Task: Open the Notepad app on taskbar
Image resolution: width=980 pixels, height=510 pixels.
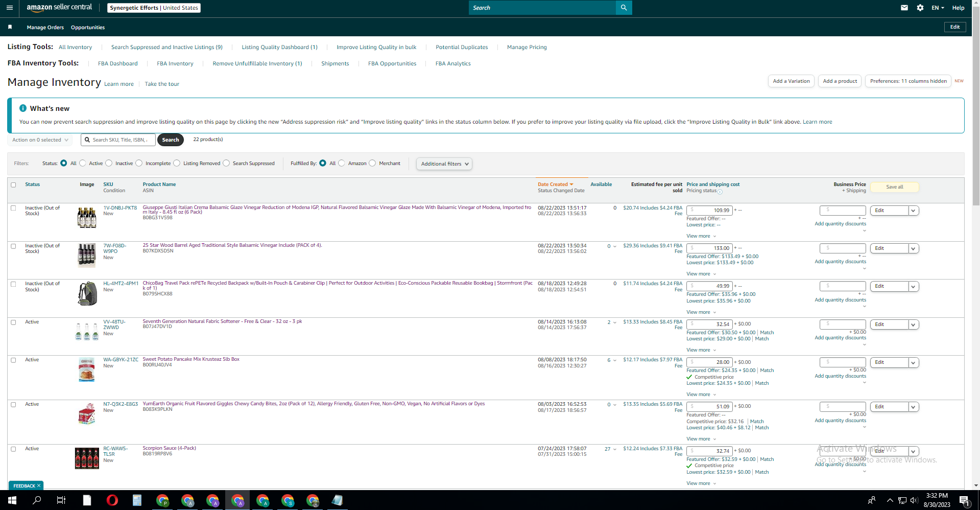Action: pos(337,500)
